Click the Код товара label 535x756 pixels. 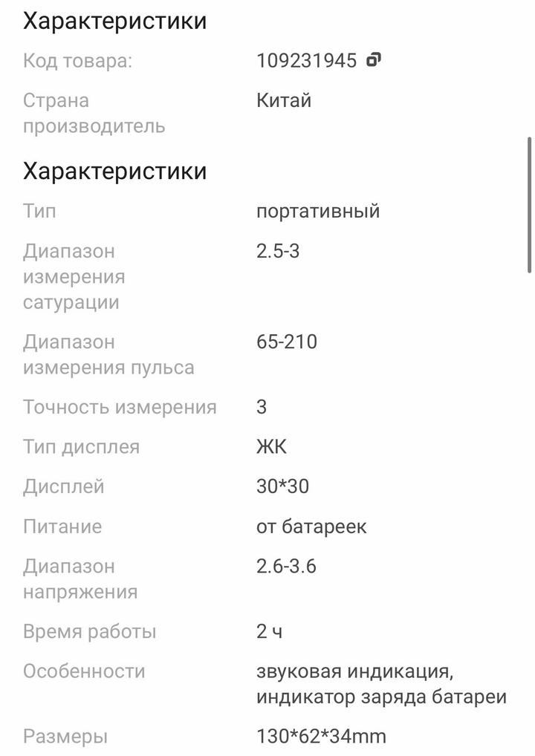(77, 61)
